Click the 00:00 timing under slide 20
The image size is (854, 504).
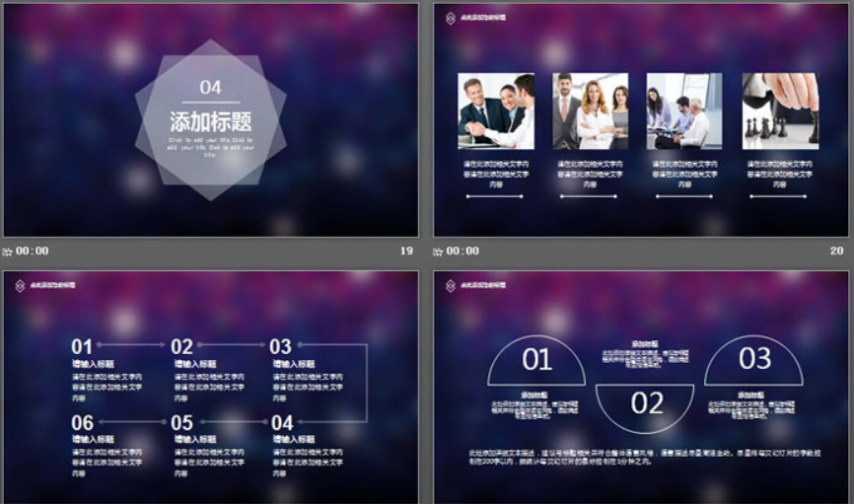463,252
